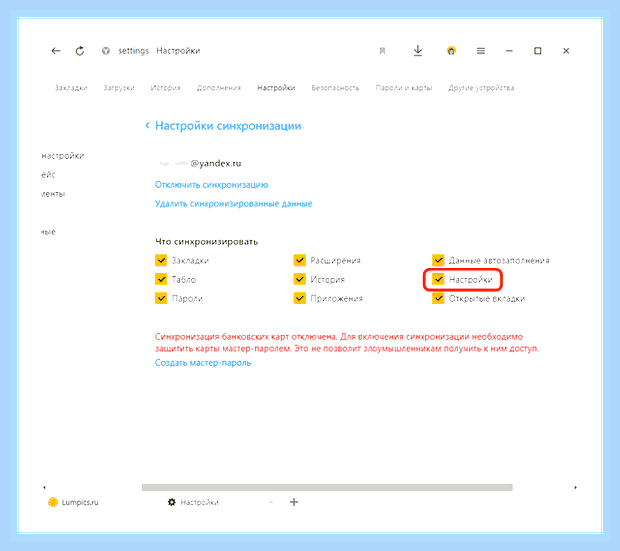
Task: Click the Настройки синхронизации heading link
Action: pos(228,126)
